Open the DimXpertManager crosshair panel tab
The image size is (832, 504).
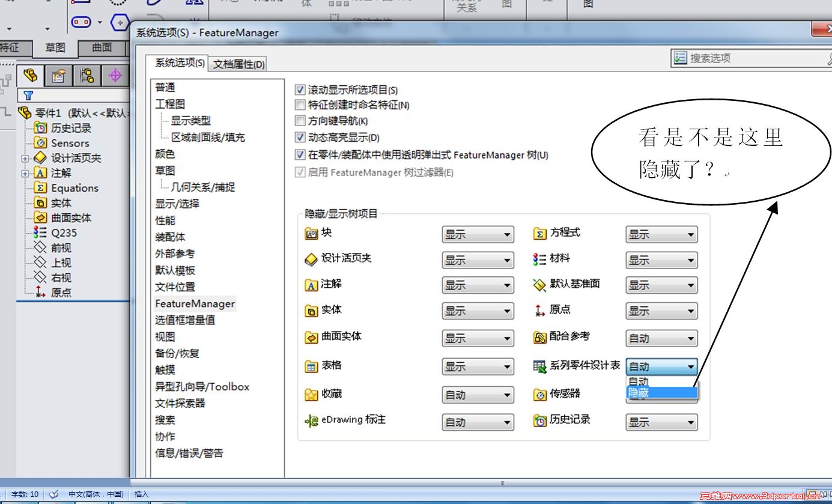[x=115, y=76]
